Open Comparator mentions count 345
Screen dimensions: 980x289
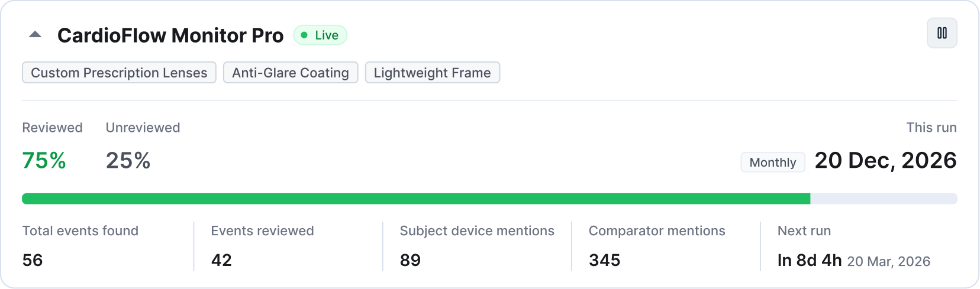604,260
